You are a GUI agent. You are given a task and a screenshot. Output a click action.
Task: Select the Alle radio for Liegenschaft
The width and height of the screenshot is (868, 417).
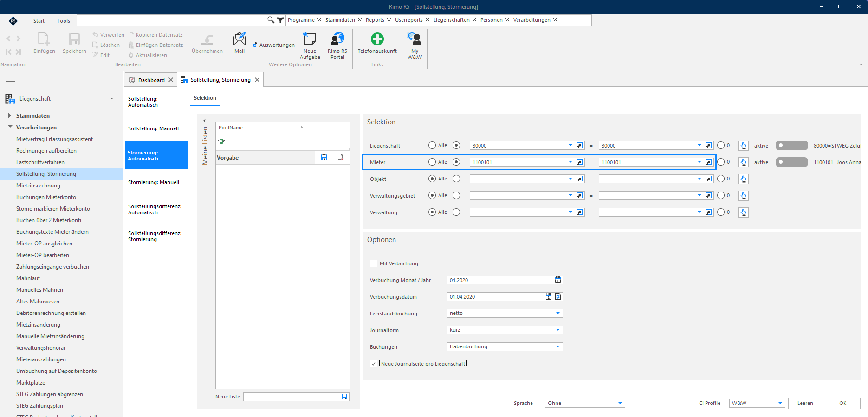pos(432,145)
